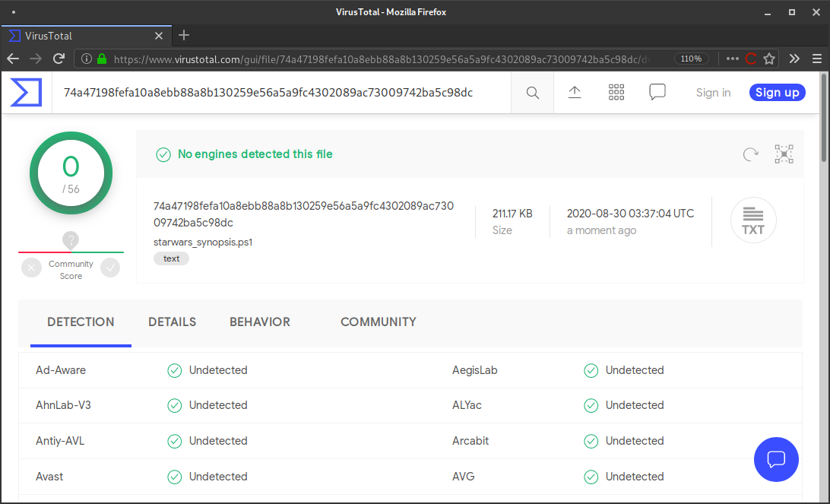Click the 0/56 detection score circle
Image resolution: width=830 pixels, height=504 pixels.
[71, 173]
